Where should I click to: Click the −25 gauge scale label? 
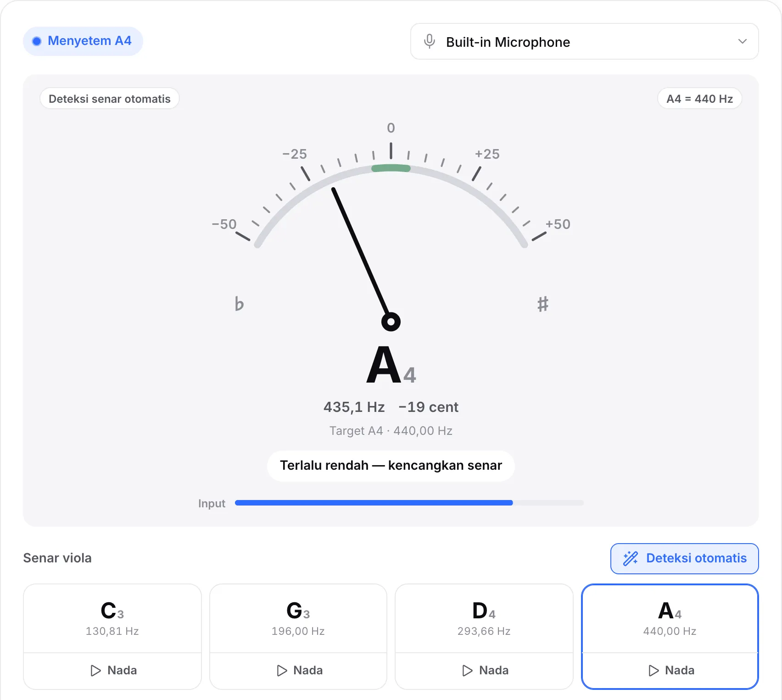[295, 154]
